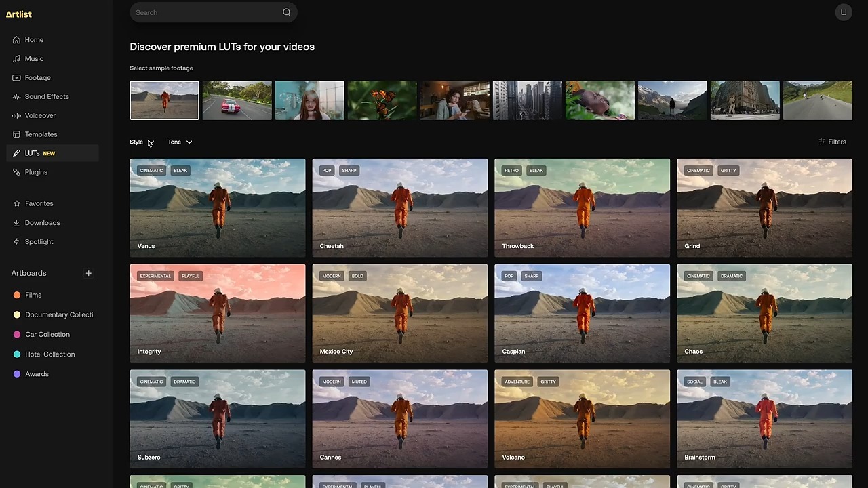Viewport: 868px width, 488px height.
Task: Select the mountain lake sample footage
Action: tap(672, 100)
